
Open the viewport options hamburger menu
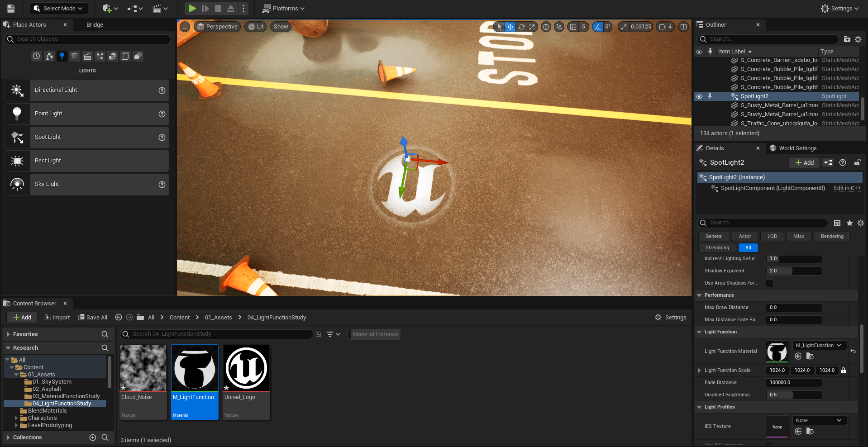pos(185,27)
